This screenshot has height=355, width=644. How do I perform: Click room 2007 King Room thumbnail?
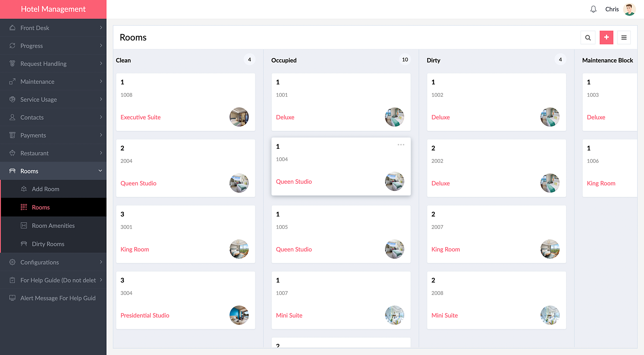(550, 249)
